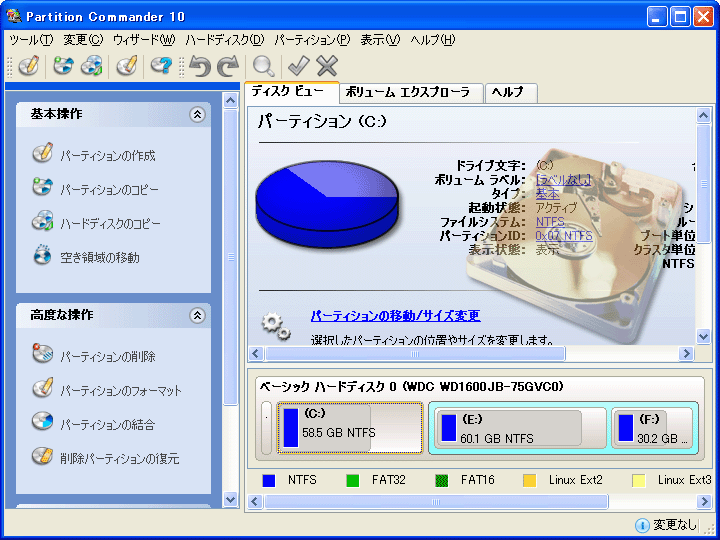Click disk map bottom scroll right arrow
720x540 pixels.
click(x=703, y=501)
